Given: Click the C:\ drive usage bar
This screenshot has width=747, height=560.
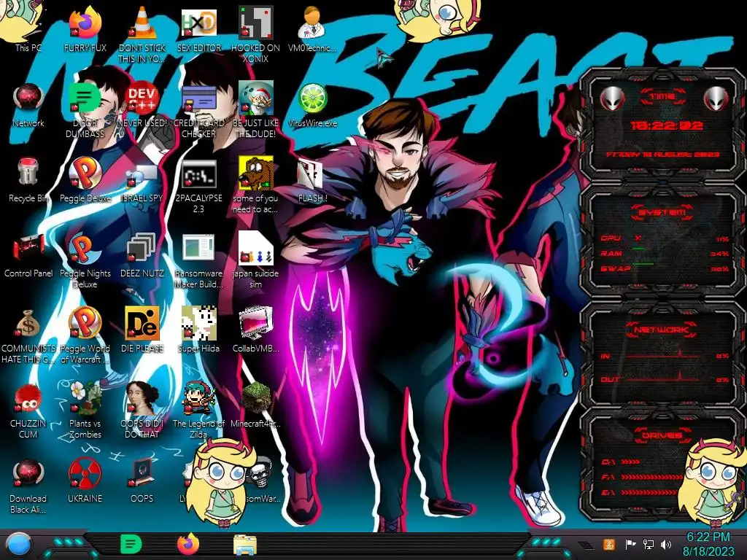Looking at the screenshot, I should click(x=630, y=462).
